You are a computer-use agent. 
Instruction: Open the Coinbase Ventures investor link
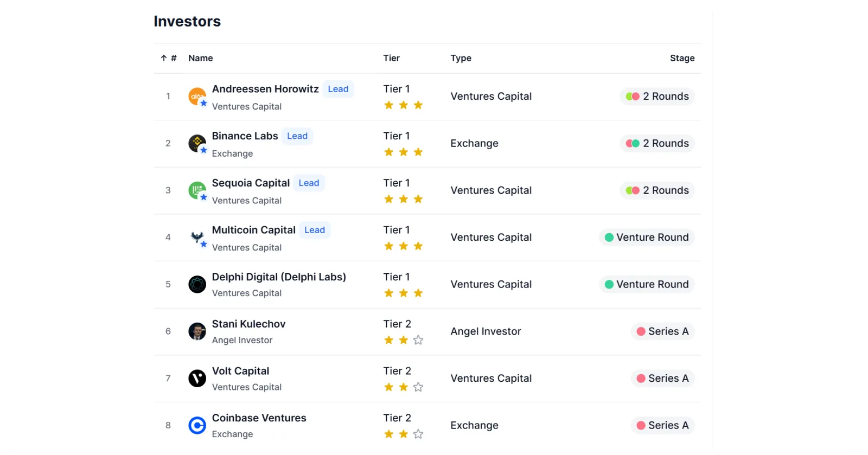pyautogui.click(x=259, y=418)
